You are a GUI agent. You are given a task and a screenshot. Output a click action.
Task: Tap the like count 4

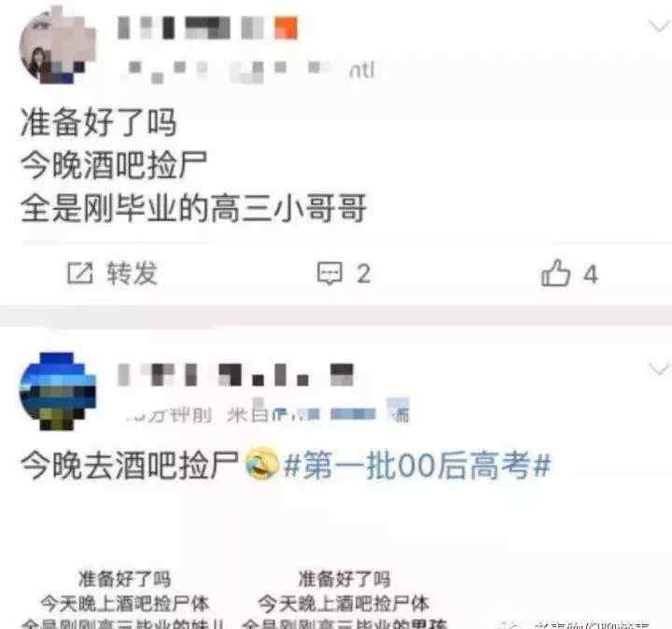(x=591, y=274)
